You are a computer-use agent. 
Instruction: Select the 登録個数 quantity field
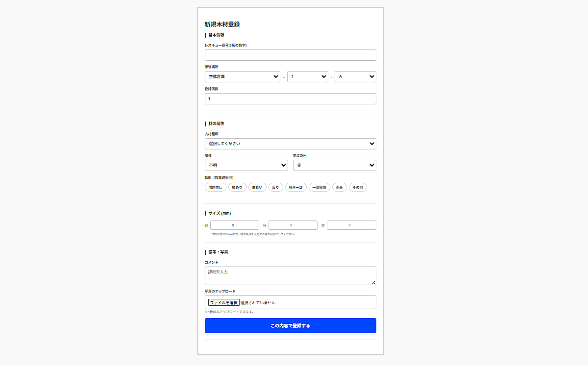click(290, 98)
